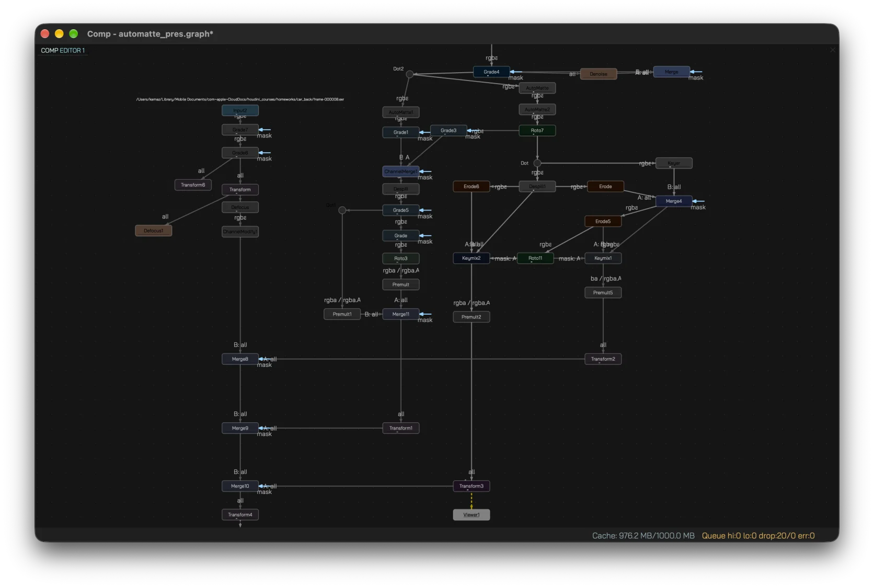Click the mask input arrow on Merge11
The image size is (874, 588).
425,314
